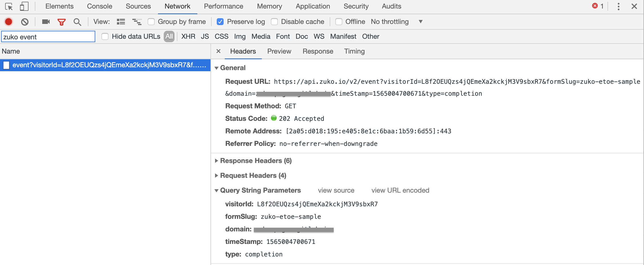644x265 pixels.
Task: Toggle the device toolbar icon
Action: tap(24, 6)
